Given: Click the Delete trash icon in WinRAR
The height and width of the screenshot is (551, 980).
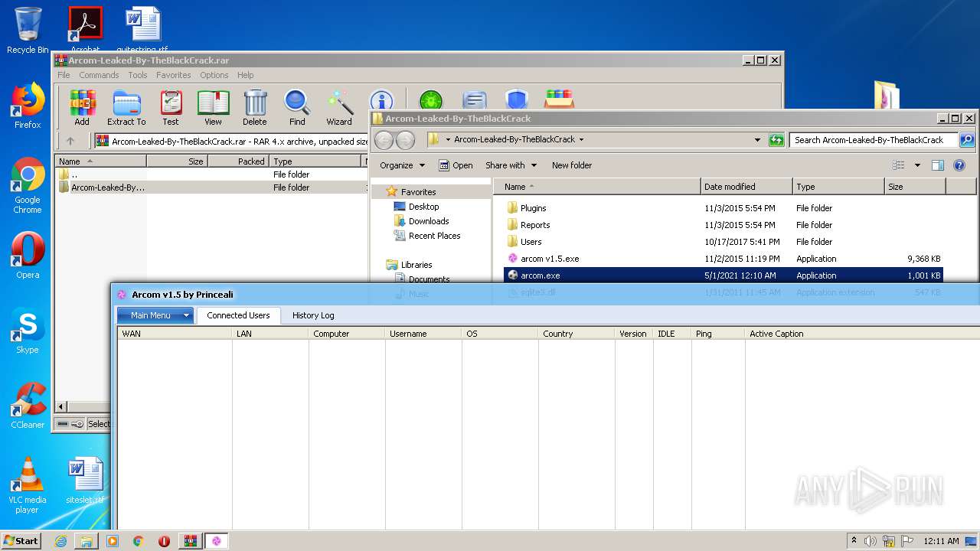Looking at the screenshot, I should tap(255, 108).
